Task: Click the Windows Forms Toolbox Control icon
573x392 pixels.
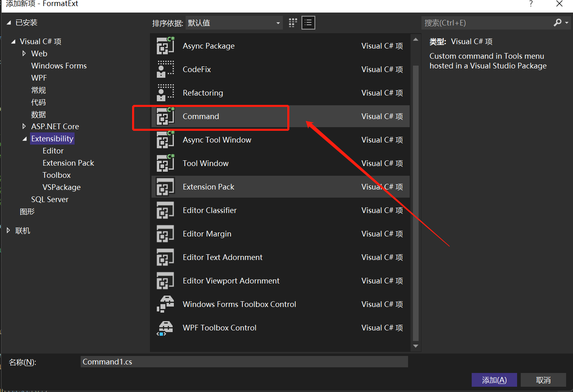Action: click(x=165, y=304)
